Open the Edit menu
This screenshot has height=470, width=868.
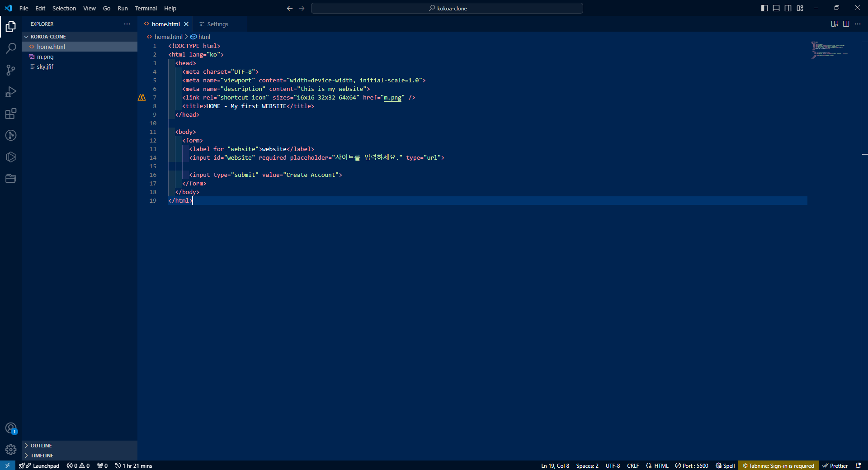40,8
